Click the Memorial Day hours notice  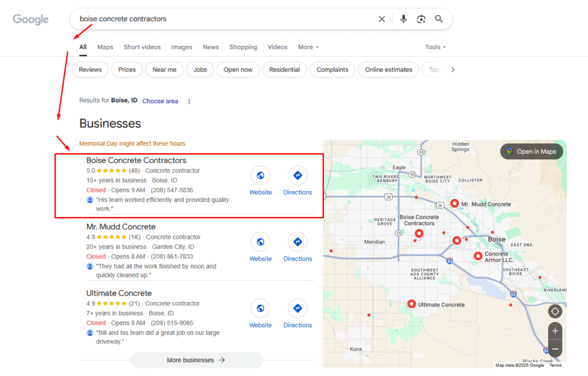[x=132, y=144]
